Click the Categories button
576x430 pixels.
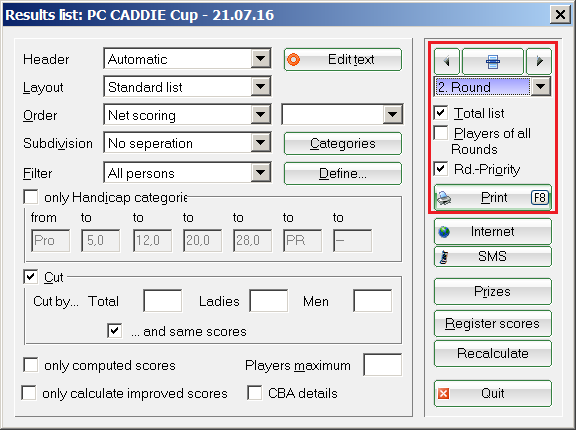tap(343, 144)
